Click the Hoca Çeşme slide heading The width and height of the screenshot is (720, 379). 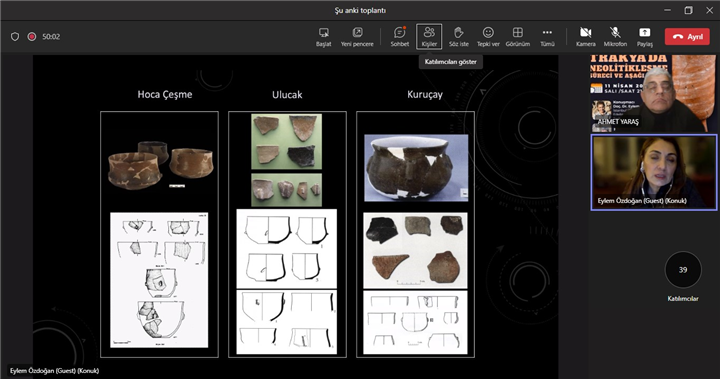pyautogui.click(x=165, y=94)
